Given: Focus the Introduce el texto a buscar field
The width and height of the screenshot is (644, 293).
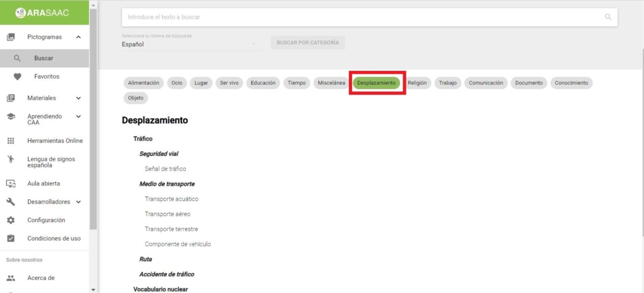Looking at the screenshot, I should [x=363, y=18].
